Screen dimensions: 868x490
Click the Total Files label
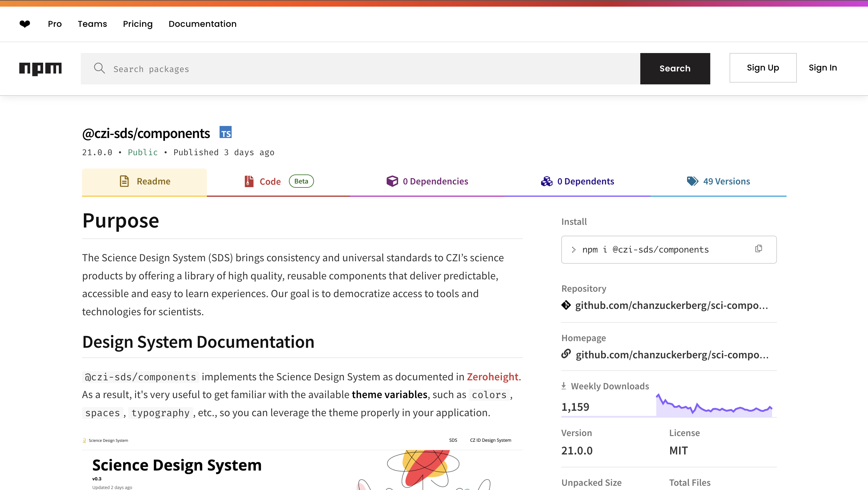[690, 482]
